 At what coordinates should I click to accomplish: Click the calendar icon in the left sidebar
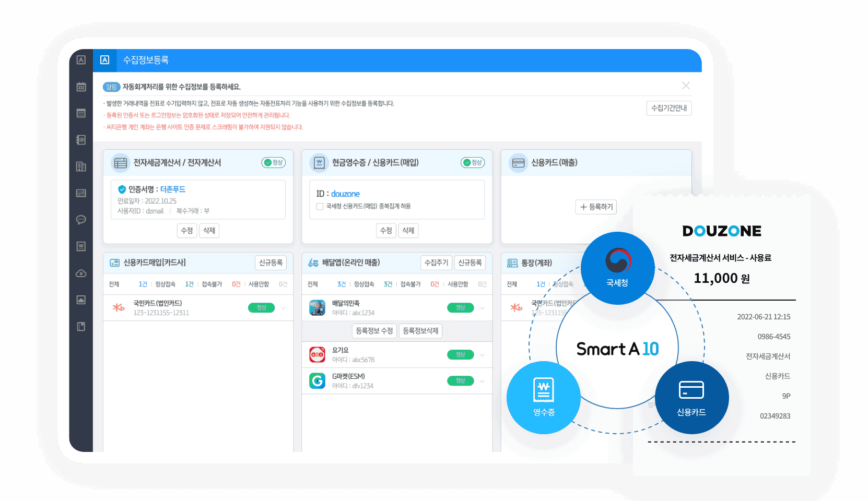[81, 87]
